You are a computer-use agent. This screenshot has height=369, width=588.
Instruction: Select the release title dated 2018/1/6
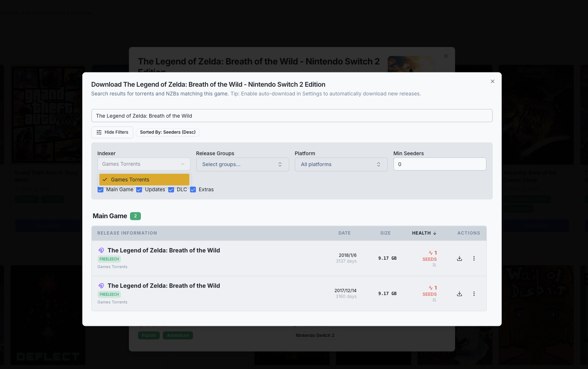[x=164, y=251]
